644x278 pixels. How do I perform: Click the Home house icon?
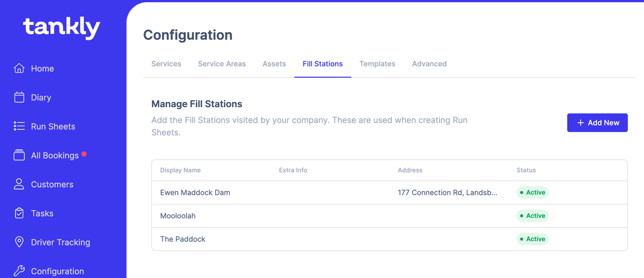pos(19,68)
